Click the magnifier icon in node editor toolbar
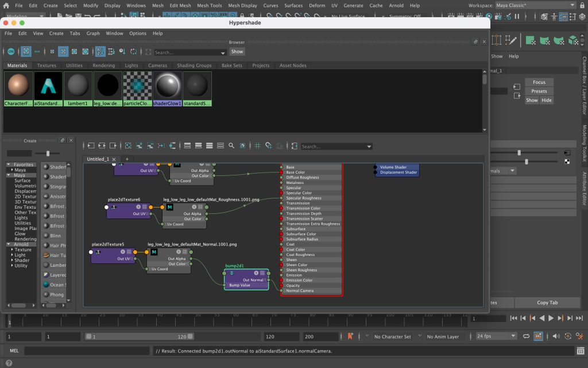This screenshot has width=588, height=368. 231,145
